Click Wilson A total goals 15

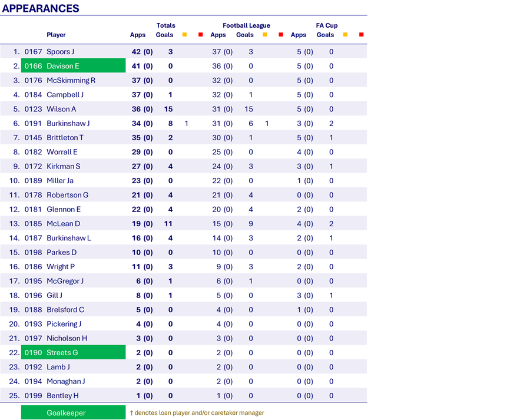coord(168,109)
